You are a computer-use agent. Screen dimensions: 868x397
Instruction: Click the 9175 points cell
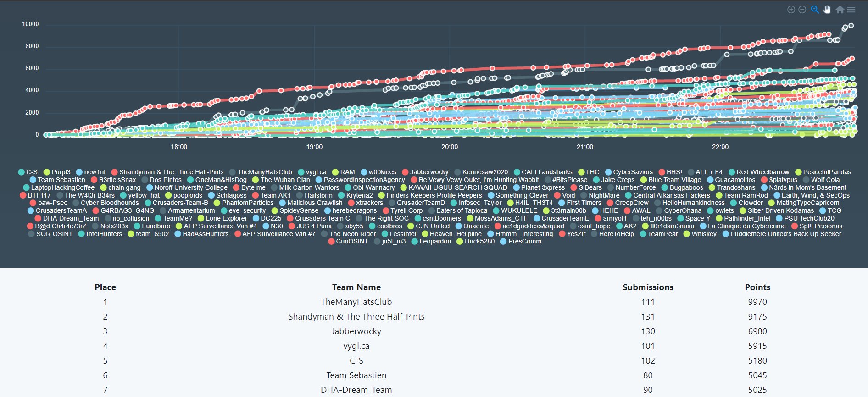pos(757,317)
